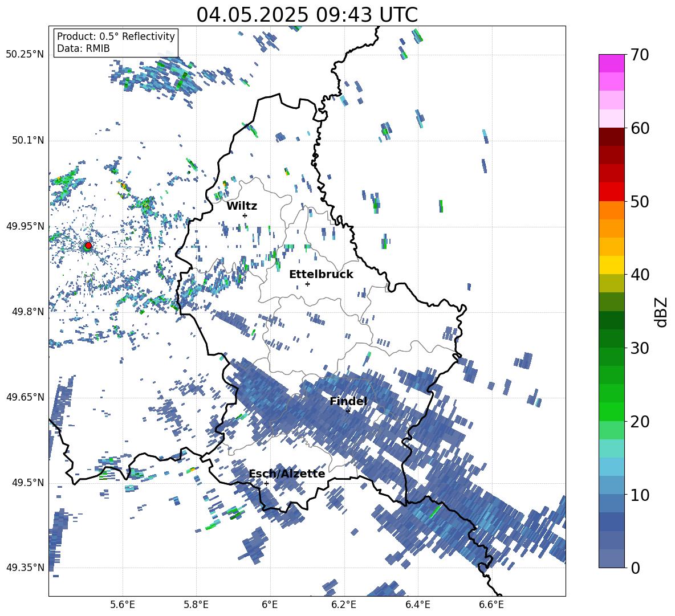Click the blue swatch at 10 dBZ
Viewport: 675px width, 616px height.
(611, 485)
